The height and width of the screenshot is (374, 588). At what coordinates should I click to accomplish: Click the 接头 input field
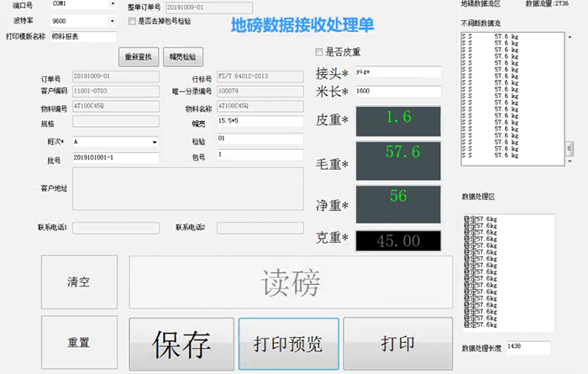398,71
